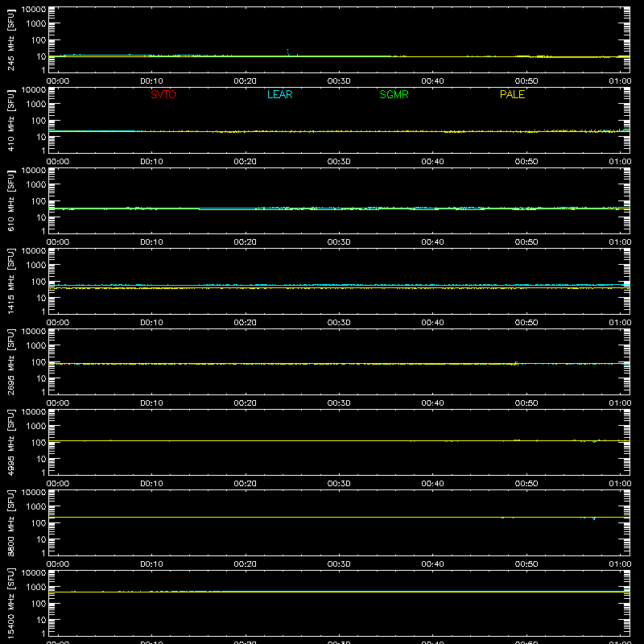The width and height of the screenshot is (644, 644).
Task: Click the 00:30 time label under the 610 MHz plot
Action: (339, 242)
